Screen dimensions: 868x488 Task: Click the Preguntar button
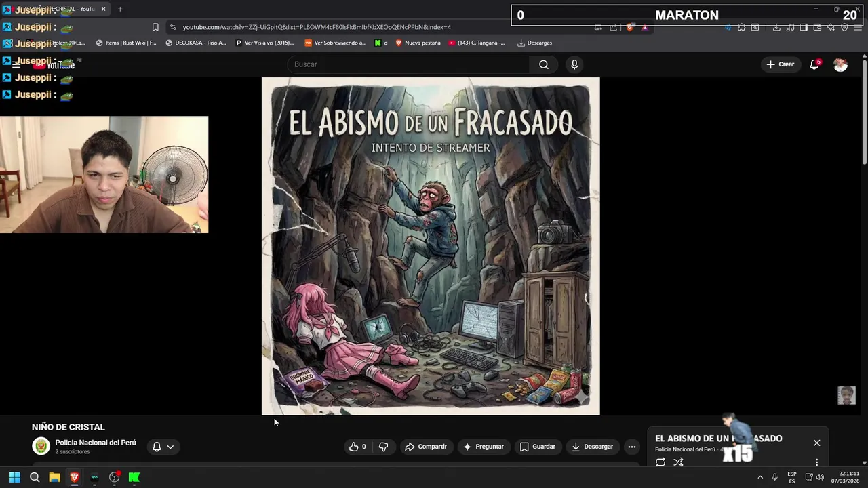(x=484, y=447)
